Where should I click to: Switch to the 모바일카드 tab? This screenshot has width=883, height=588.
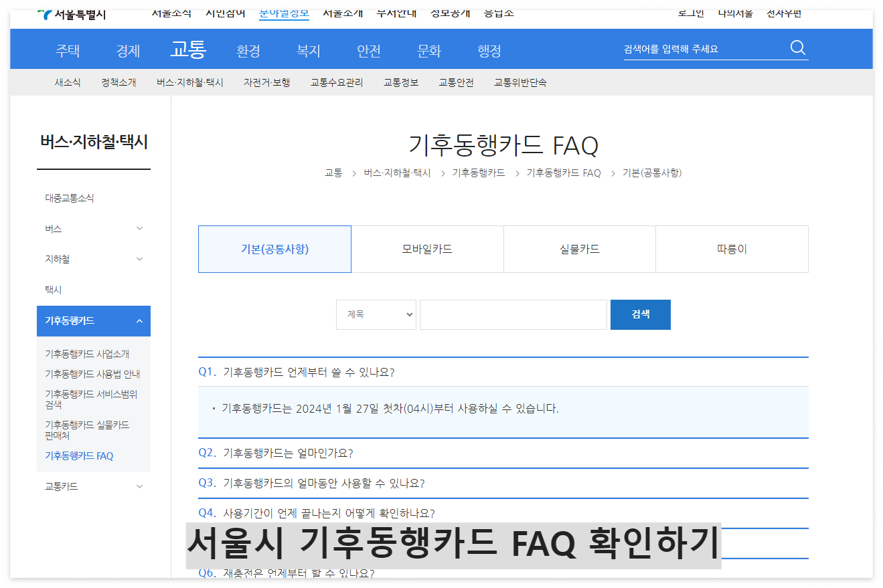tap(427, 249)
